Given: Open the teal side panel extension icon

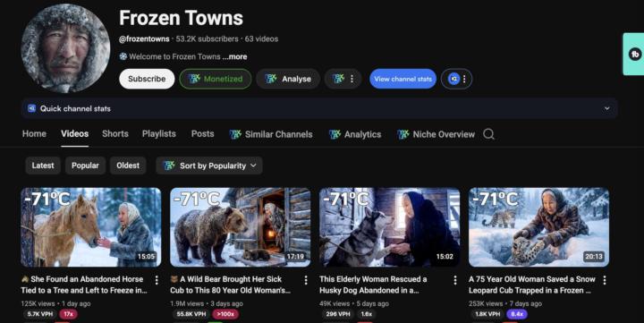Looking at the screenshot, I should click(635, 55).
